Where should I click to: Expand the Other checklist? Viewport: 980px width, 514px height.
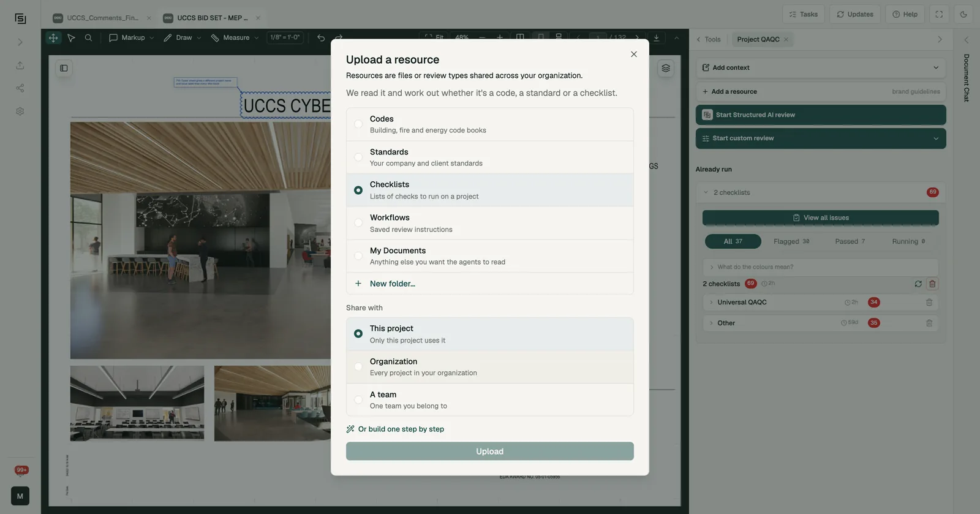click(x=711, y=323)
